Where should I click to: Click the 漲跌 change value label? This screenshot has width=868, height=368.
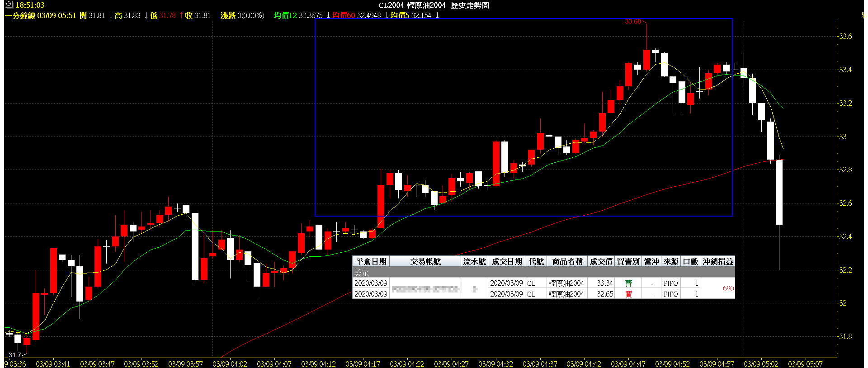point(228,15)
